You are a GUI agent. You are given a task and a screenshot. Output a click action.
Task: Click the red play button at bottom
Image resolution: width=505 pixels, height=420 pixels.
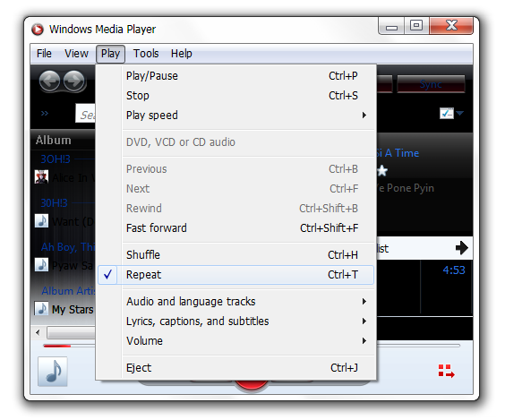pos(252,384)
